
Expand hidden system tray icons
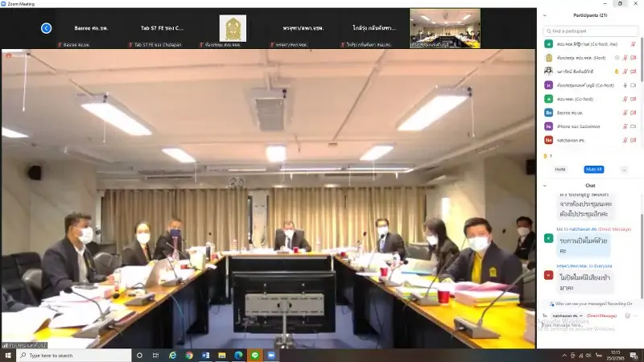pyautogui.click(x=564, y=356)
